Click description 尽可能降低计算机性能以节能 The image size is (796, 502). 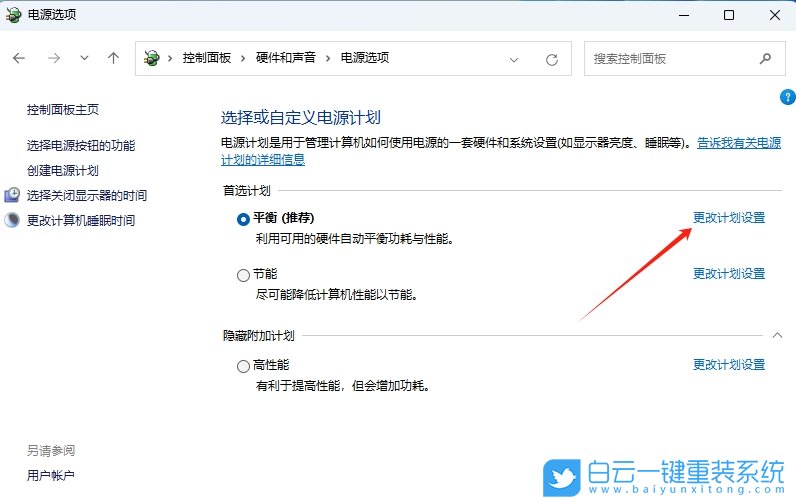point(337,294)
